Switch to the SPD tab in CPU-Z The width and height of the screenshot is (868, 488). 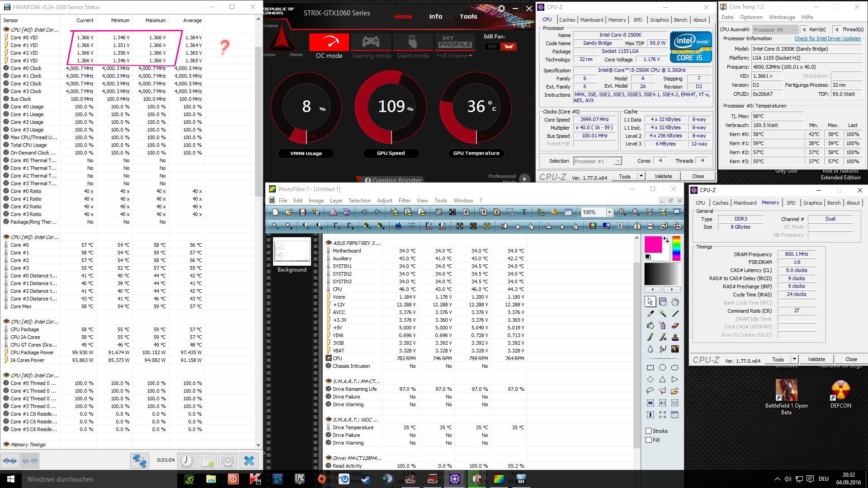637,20
